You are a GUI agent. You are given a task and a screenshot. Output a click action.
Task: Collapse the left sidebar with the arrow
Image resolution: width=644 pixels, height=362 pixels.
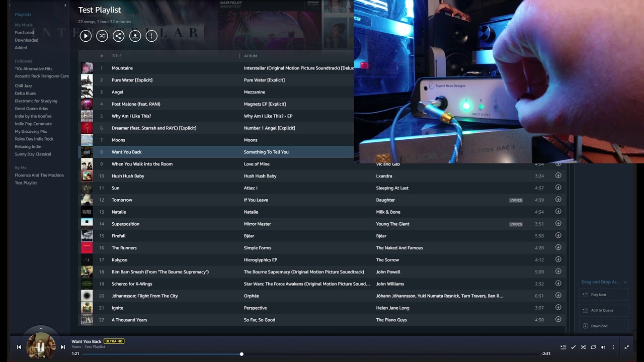point(65,6)
